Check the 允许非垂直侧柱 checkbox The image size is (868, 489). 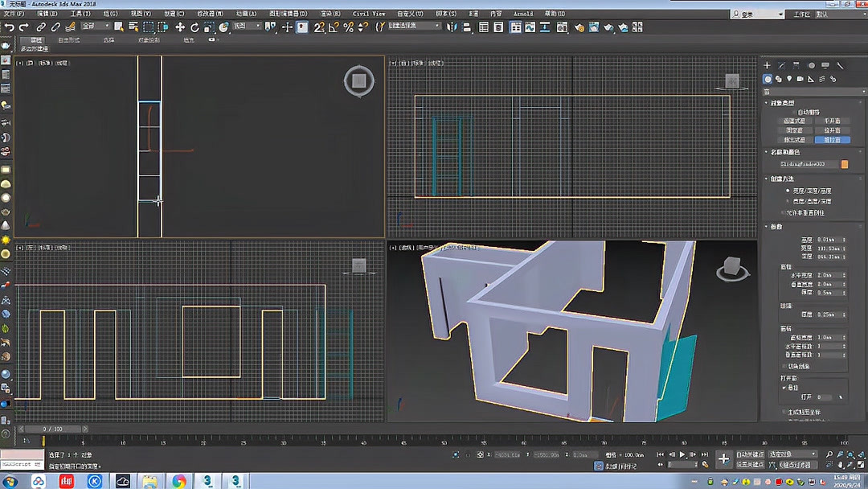pyautogui.click(x=781, y=212)
